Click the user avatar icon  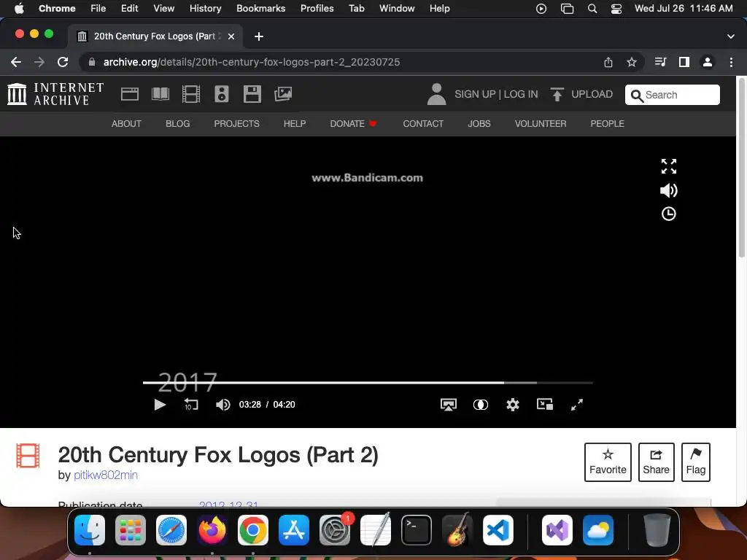(x=436, y=94)
